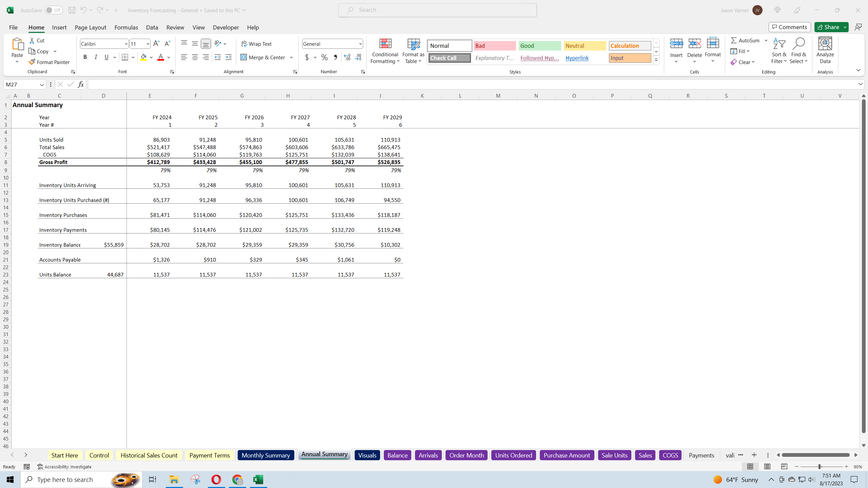Switch to the Formulas ribbon tab
The width and height of the screenshot is (868, 488).
[x=126, y=27]
